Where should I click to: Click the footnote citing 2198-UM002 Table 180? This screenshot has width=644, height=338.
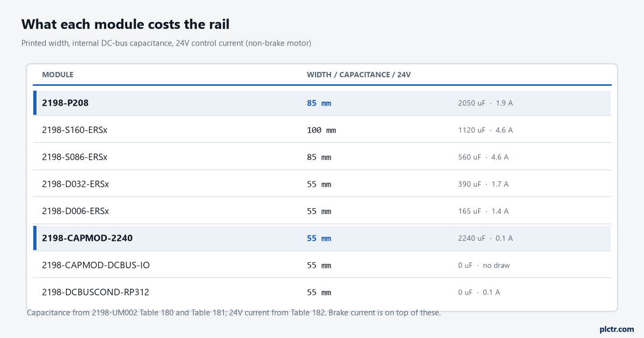coord(234,313)
